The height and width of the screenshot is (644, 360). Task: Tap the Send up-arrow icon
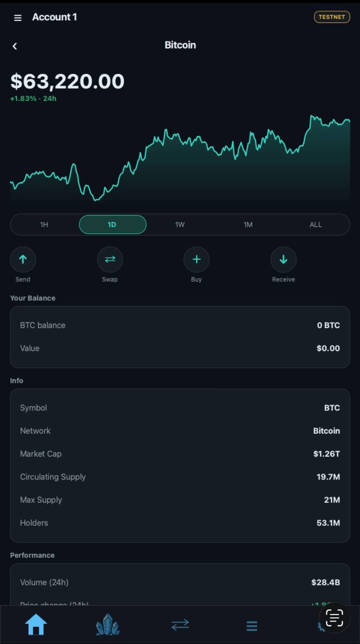[x=23, y=259]
